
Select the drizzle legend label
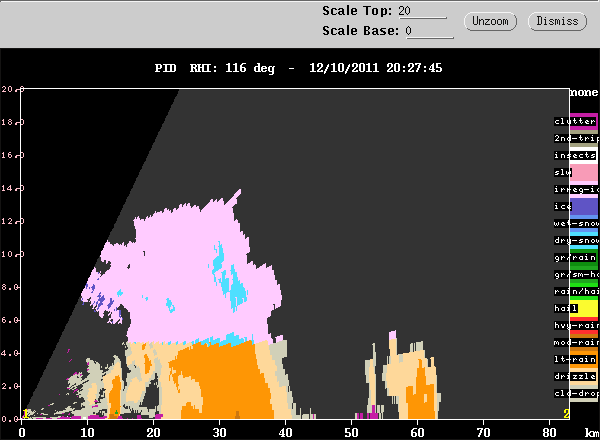point(575,376)
